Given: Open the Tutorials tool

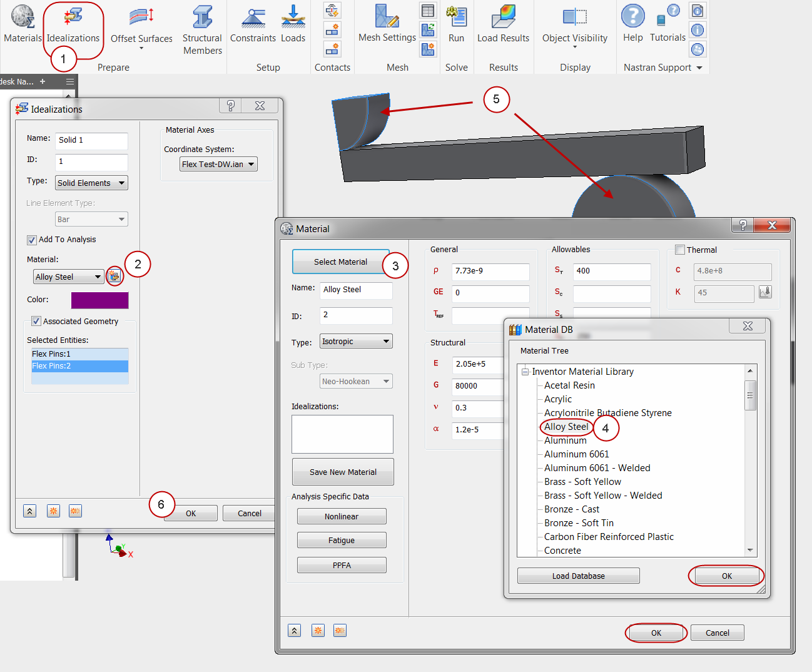Looking at the screenshot, I should [667, 24].
